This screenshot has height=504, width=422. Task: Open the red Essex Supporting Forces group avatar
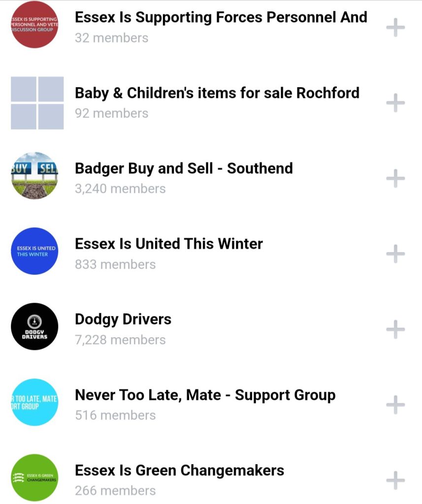click(x=34, y=25)
